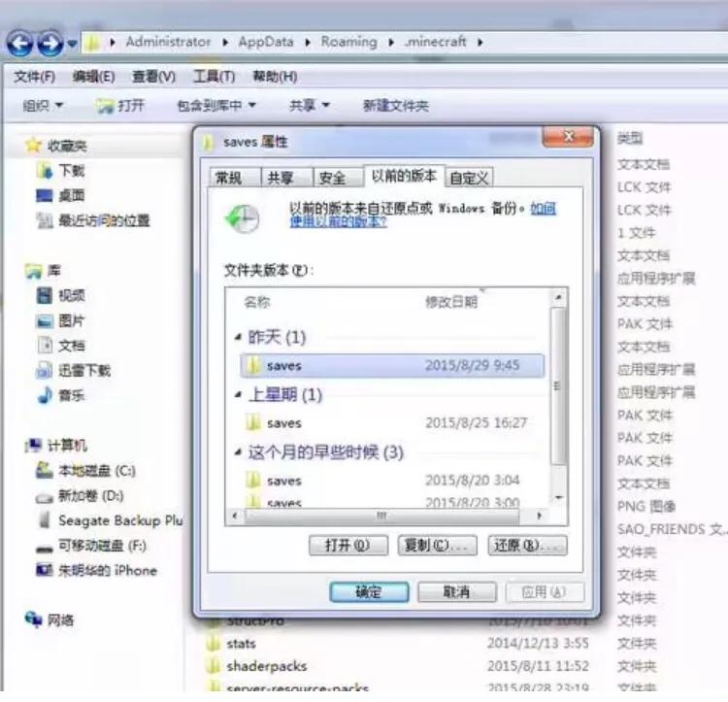Image resolution: width=728 pixels, height=702 pixels.
Task: Open the 工具(T) menu
Action: tap(213, 77)
